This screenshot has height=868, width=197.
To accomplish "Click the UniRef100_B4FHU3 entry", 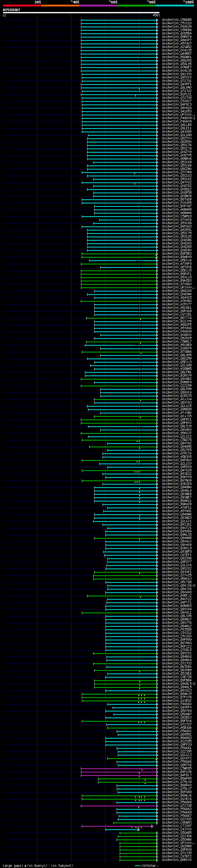I will tap(177, 460).
